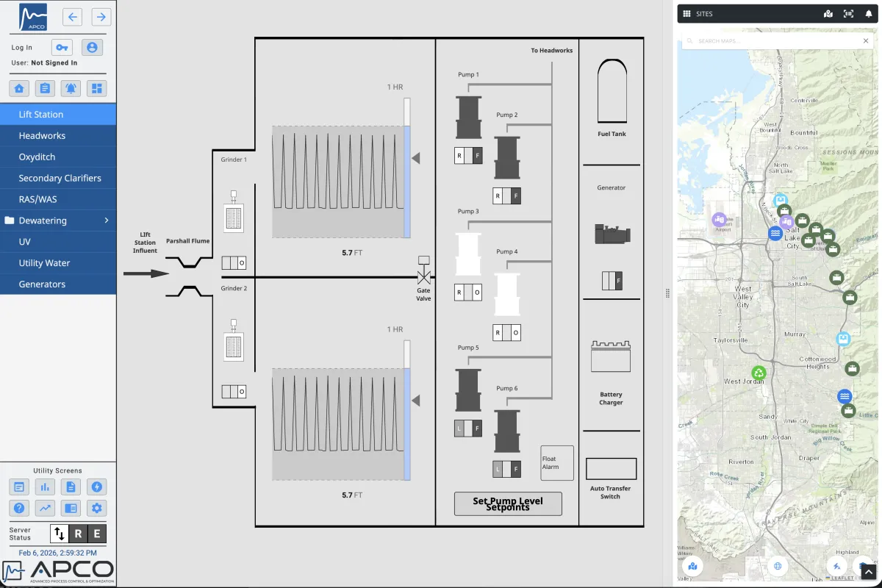
Task: Go back with the left arrow button
Action: (72, 17)
